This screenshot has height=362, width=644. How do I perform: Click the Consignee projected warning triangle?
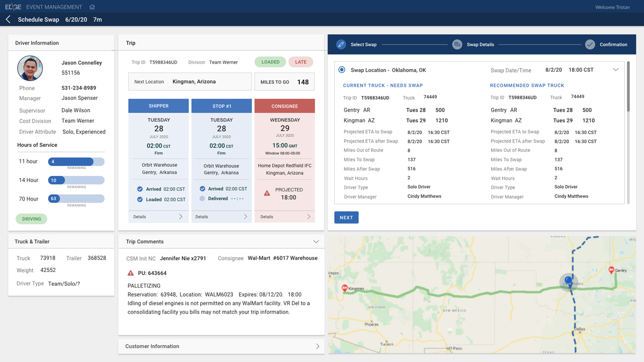pyautogui.click(x=267, y=193)
